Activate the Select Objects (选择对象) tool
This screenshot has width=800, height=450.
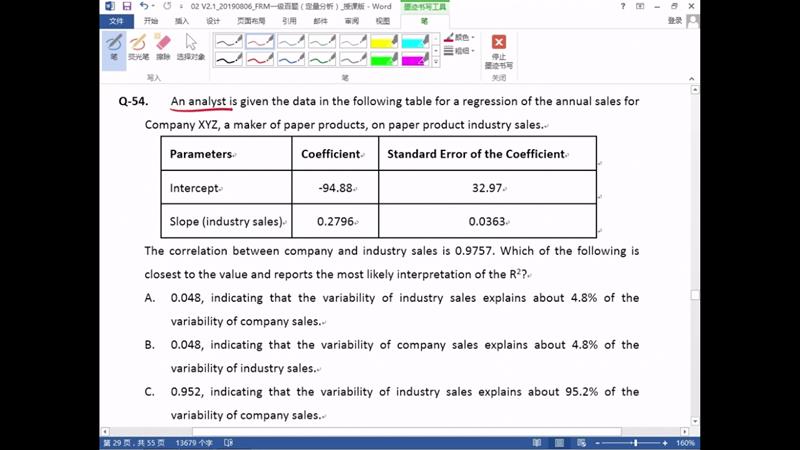point(190,47)
